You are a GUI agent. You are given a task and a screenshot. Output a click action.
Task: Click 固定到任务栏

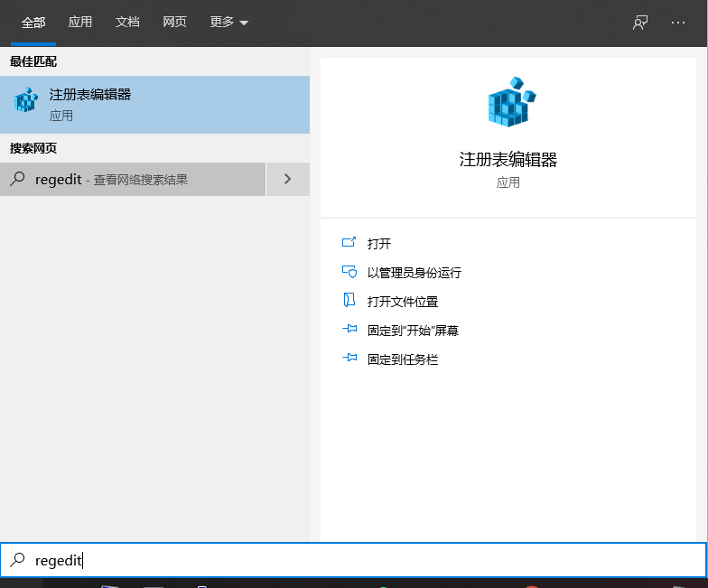tap(403, 359)
